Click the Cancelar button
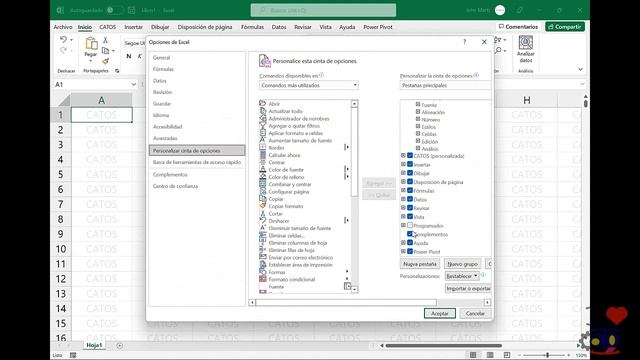The width and height of the screenshot is (640, 360). [475, 313]
